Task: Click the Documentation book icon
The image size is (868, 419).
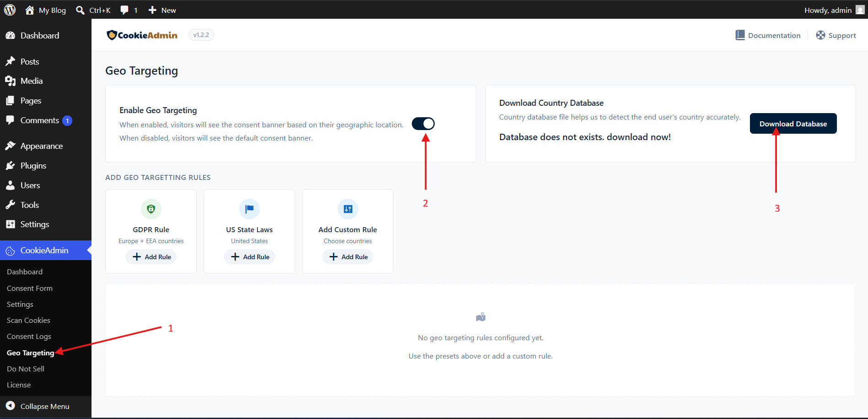Action: (740, 35)
